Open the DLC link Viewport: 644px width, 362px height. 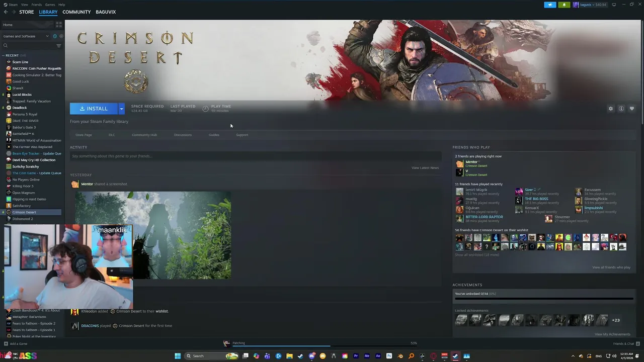[x=112, y=135]
